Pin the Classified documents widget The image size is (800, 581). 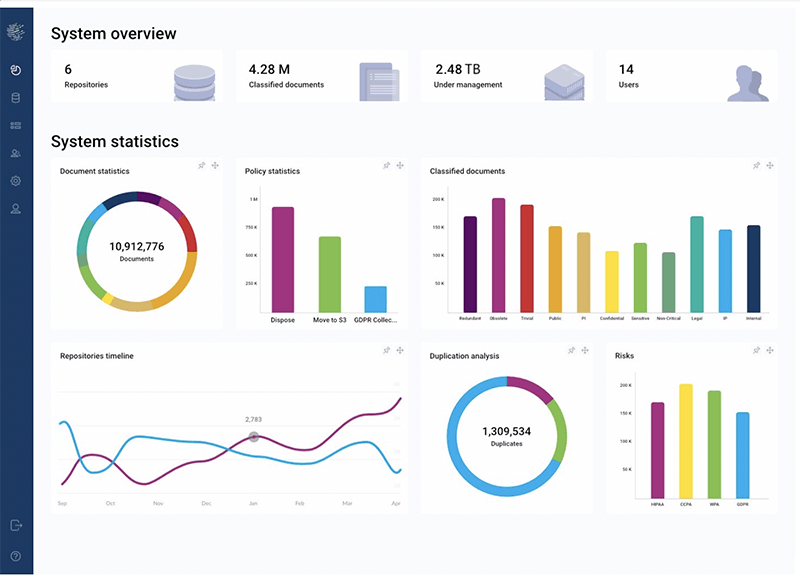[756, 165]
